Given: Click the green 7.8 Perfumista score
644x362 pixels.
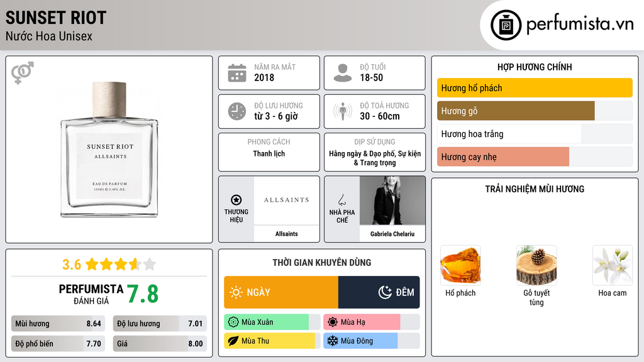Looking at the screenshot, I should [143, 294].
